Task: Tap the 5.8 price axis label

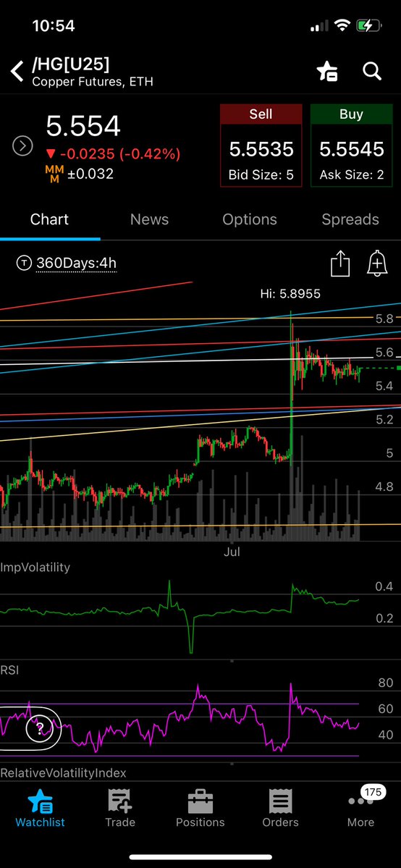Action: tap(384, 319)
